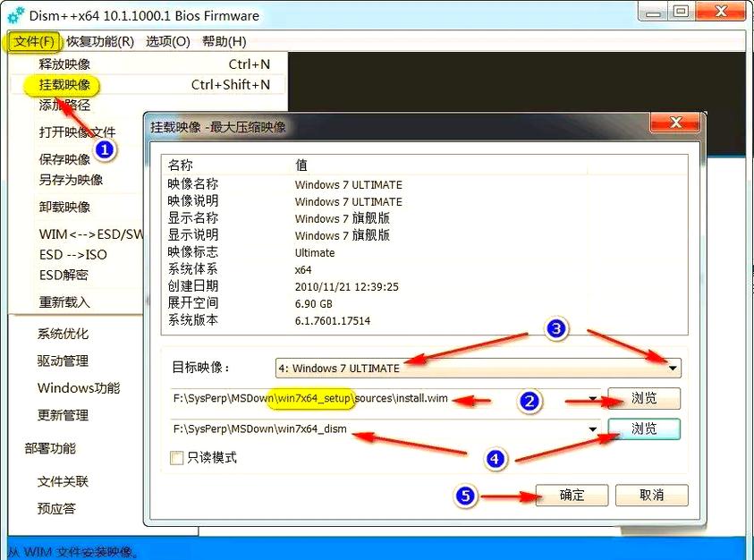This screenshot has width=754, height=560.
Task: Maximize the Dism++ main window
Action: tap(681, 12)
